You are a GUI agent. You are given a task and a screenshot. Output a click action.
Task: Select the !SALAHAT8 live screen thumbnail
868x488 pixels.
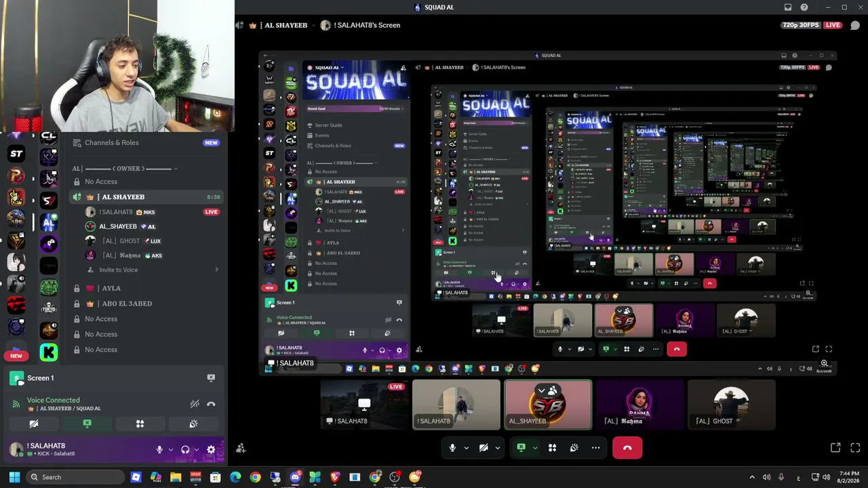[364, 405]
